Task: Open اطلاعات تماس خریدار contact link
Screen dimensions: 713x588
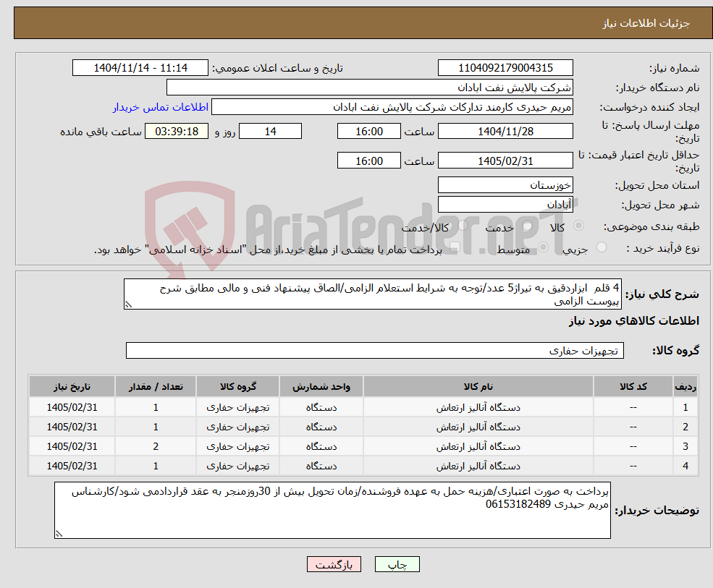Action: pyautogui.click(x=161, y=107)
